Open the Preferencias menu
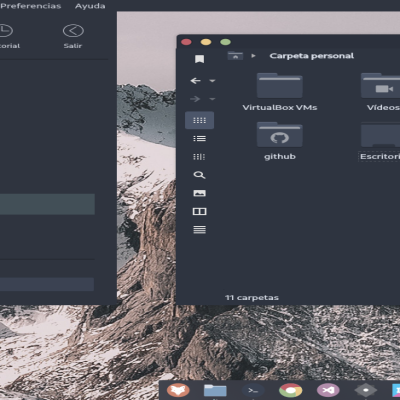The image size is (400, 400). tap(31, 6)
